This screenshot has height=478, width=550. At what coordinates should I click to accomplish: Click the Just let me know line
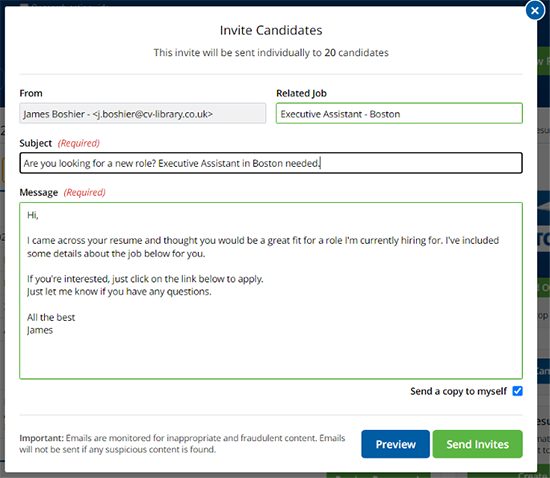[x=119, y=292]
